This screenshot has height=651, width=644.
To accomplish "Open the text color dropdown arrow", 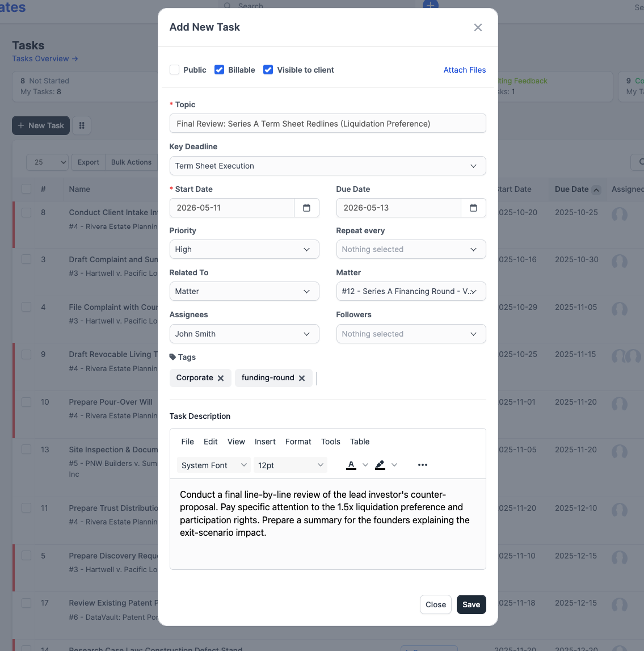I will [x=365, y=465].
